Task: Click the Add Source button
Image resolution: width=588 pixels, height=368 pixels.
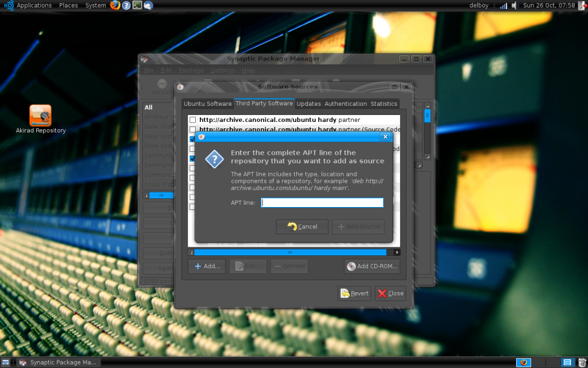Action: 358,227
